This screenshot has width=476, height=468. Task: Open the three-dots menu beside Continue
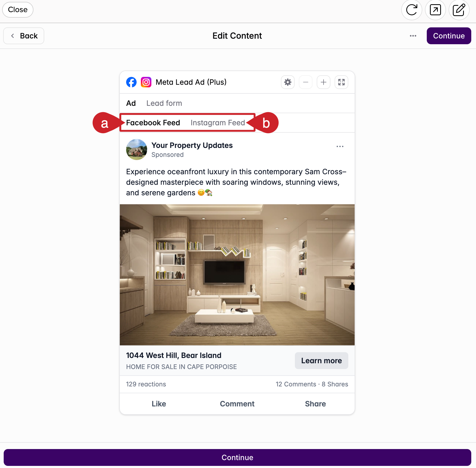coord(413,36)
